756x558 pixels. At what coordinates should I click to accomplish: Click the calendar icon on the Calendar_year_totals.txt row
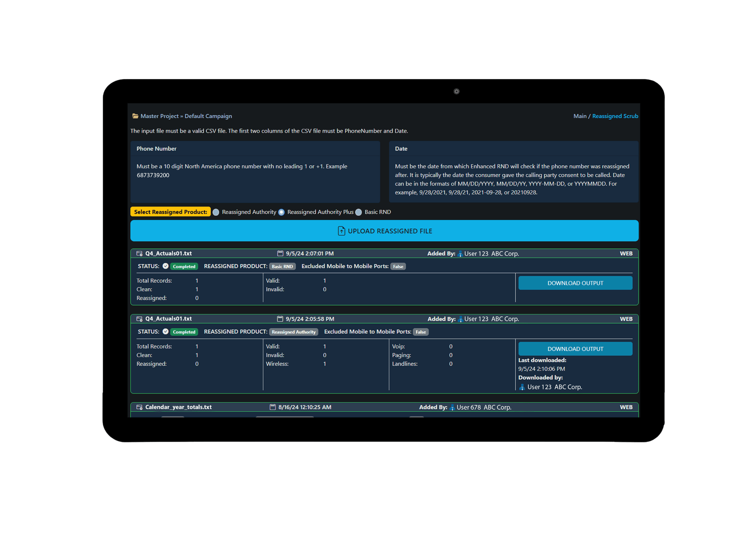[273, 407]
